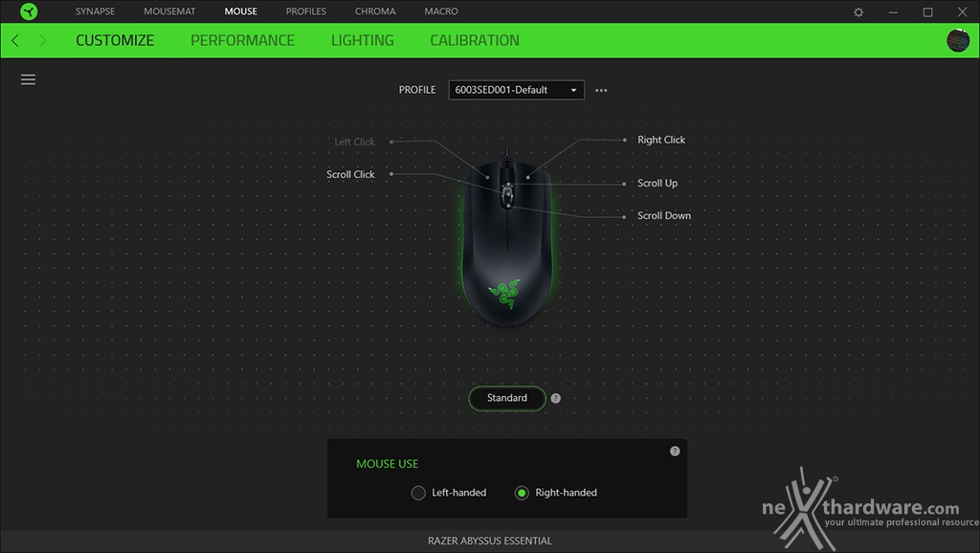980x553 pixels.
Task: Click the Standard mode button
Action: [507, 398]
